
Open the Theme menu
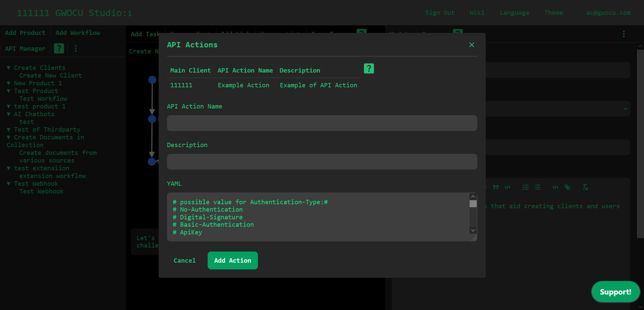(x=553, y=13)
